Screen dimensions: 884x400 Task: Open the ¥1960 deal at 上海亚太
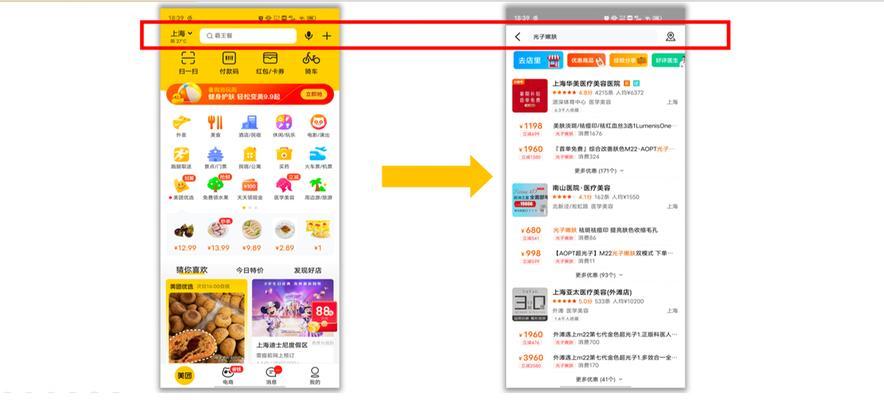click(595, 338)
